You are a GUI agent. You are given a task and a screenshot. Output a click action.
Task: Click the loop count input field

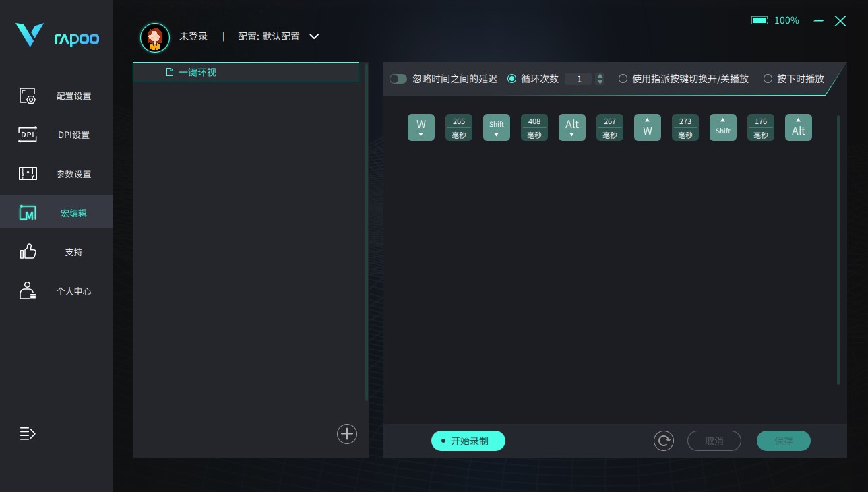tap(578, 79)
